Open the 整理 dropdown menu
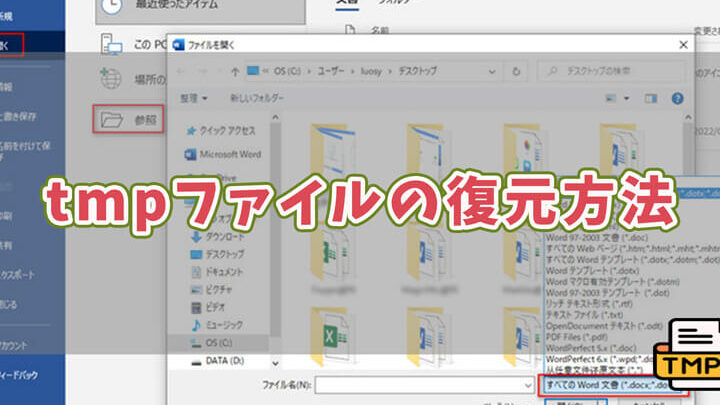 (194, 99)
